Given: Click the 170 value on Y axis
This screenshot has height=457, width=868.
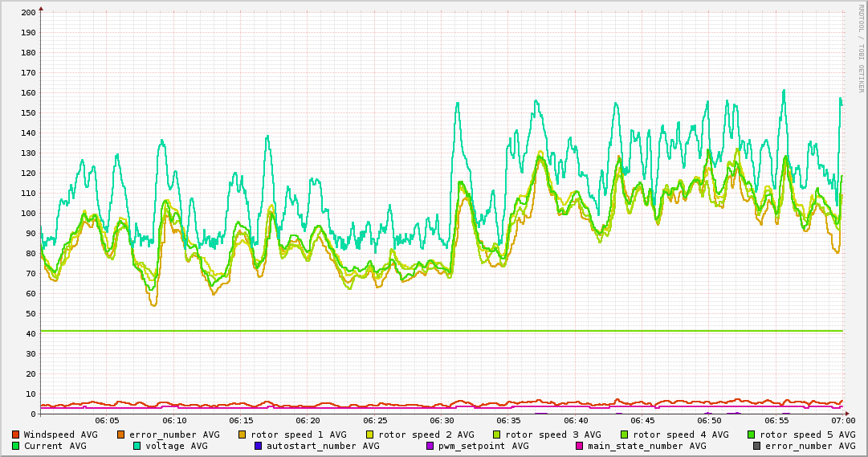Looking at the screenshot, I should 27,72.
